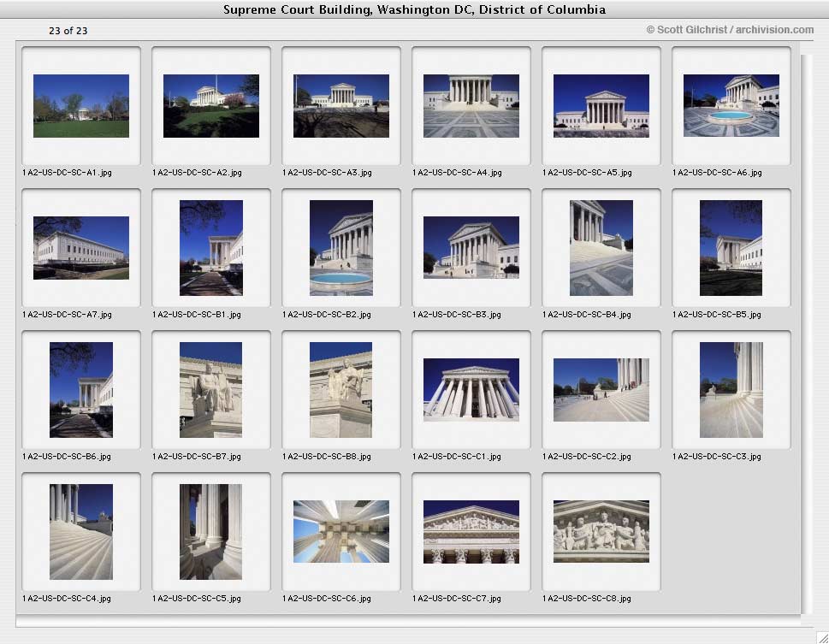Click the window resize grip icon

point(822,638)
